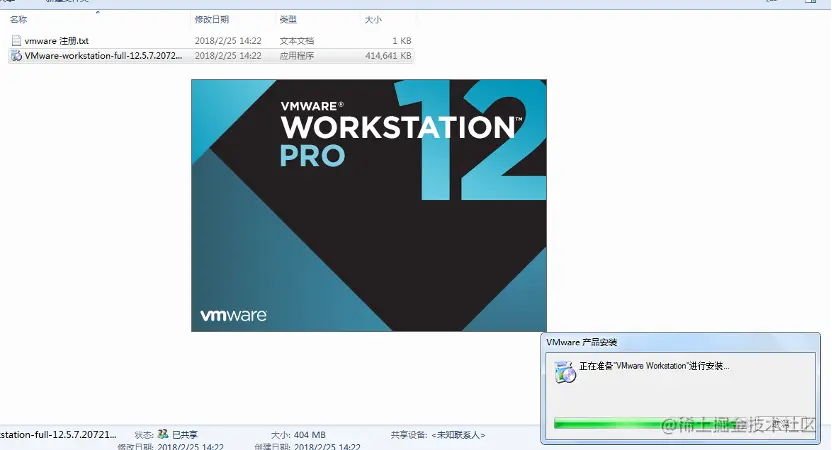Click the vmware logo on the splash screen

(x=233, y=315)
